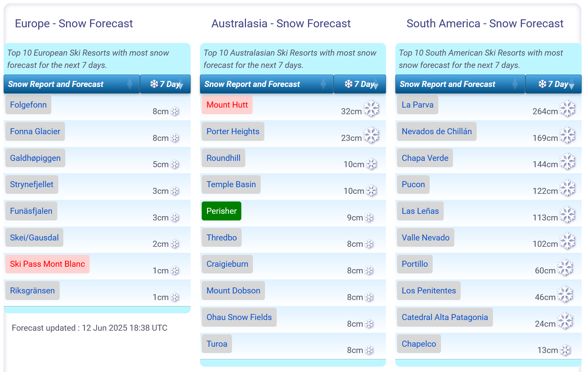The height and width of the screenshot is (372, 588).
Task: Click the snowflake icon in Valle Nevado row
Action: 567,241
